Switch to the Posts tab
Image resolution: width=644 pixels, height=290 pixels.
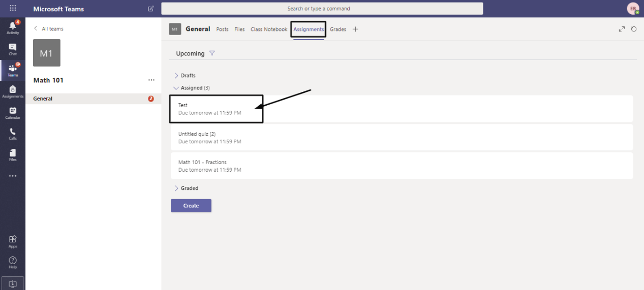pyautogui.click(x=223, y=29)
